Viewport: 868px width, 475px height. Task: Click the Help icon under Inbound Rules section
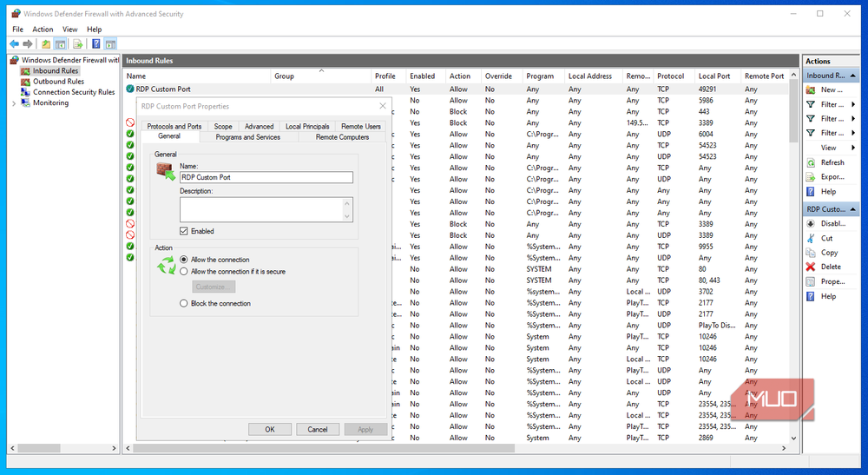click(x=811, y=192)
